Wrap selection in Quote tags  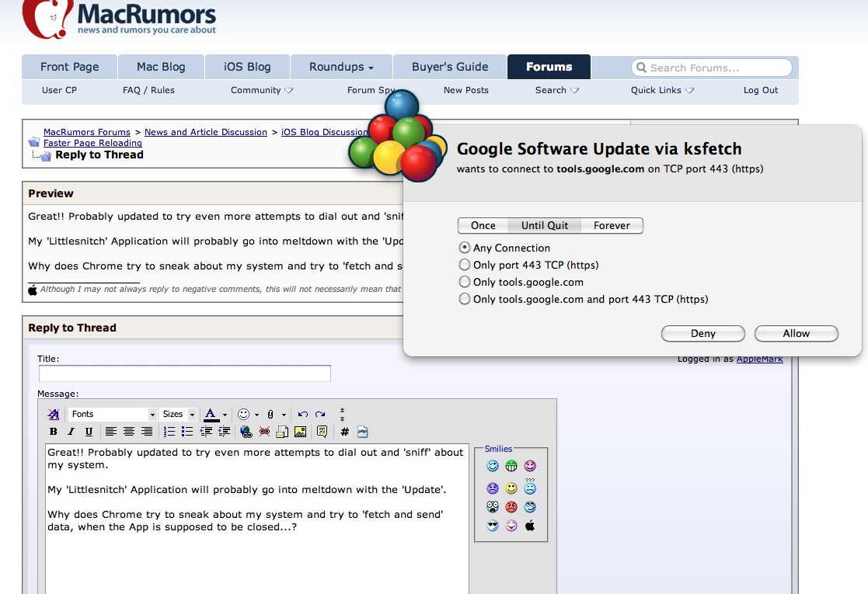pos(322,432)
